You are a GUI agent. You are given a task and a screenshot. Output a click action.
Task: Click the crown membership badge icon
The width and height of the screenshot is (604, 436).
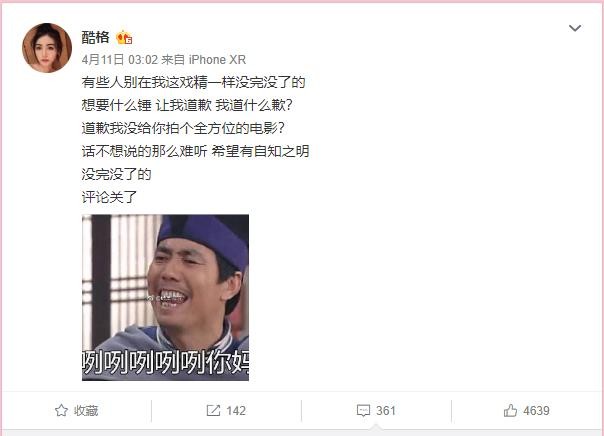(x=124, y=37)
